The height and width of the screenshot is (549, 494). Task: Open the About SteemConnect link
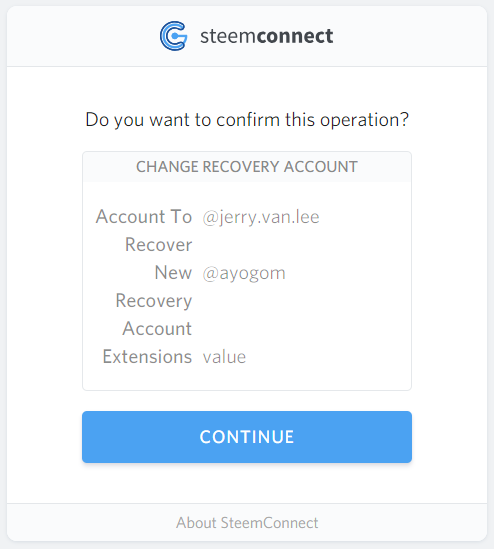(x=247, y=523)
